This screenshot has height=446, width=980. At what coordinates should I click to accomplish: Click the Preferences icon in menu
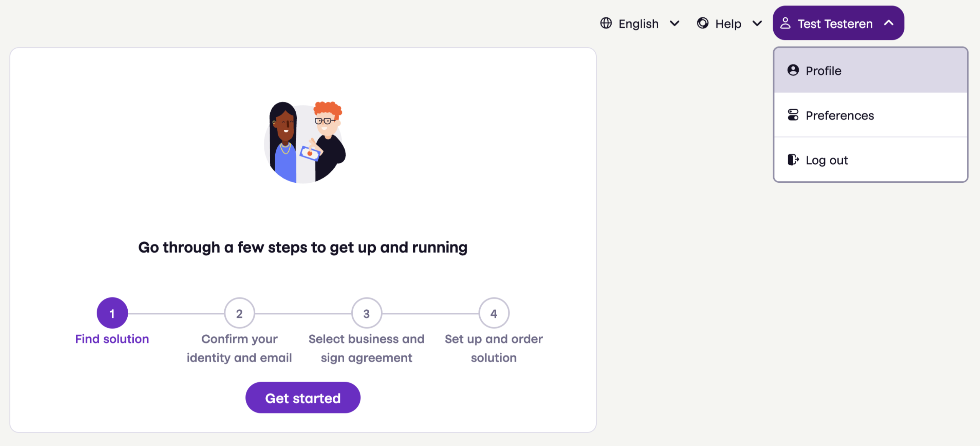click(793, 115)
